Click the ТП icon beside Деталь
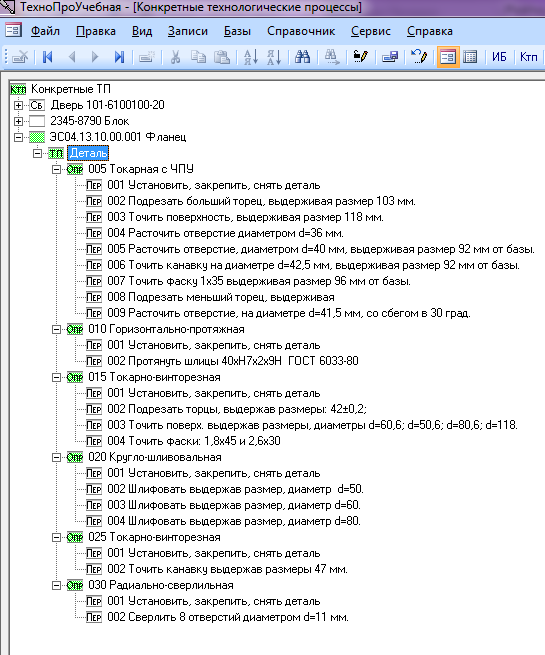The height and width of the screenshot is (655, 545). tap(56, 153)
